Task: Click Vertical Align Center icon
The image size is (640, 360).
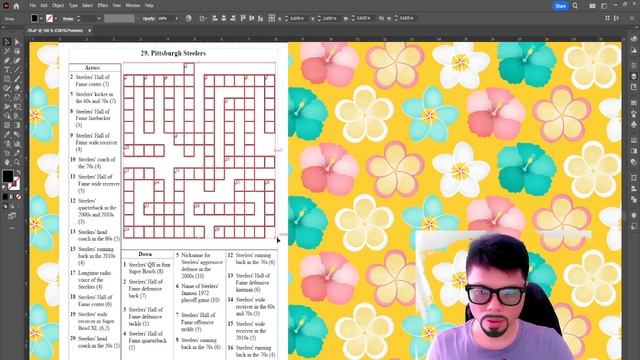Action: click(251, 18)
